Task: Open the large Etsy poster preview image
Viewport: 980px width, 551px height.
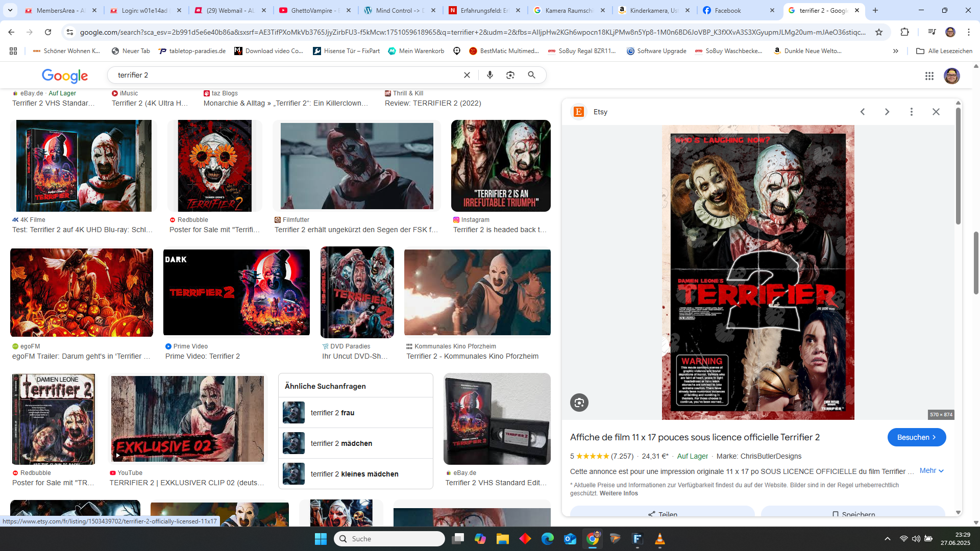Action: pyautogui.click(x=758, y=272)
